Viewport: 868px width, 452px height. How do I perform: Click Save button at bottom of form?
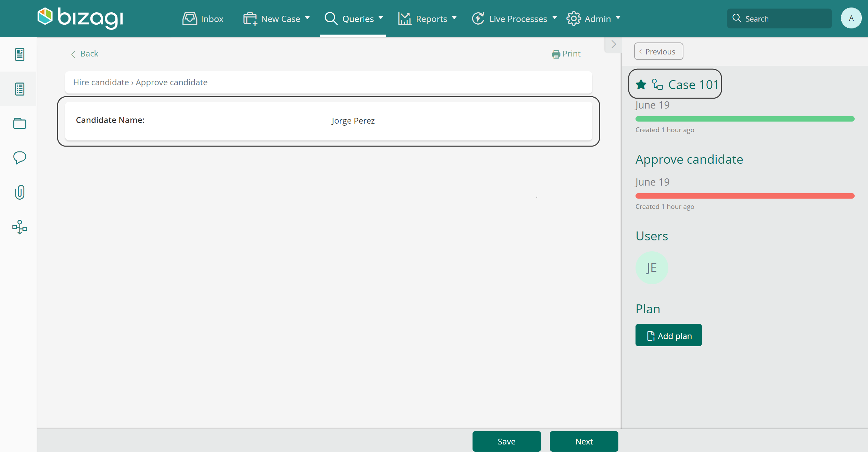(x=507, y=441)
